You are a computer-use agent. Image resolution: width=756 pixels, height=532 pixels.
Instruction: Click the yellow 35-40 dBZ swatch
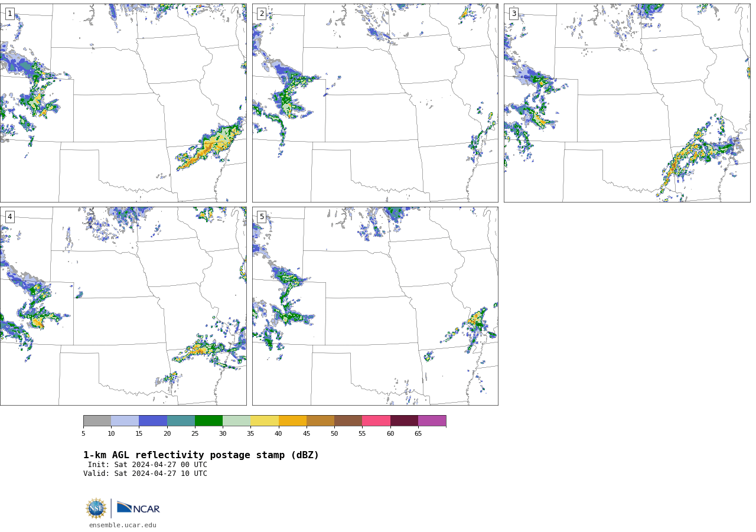pyautogui.click(x=265, y=420)
